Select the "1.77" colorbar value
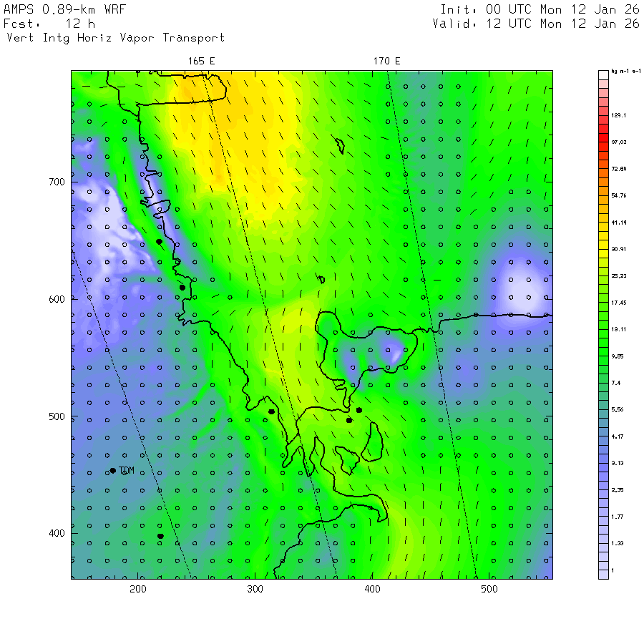 tap(618, 517)
